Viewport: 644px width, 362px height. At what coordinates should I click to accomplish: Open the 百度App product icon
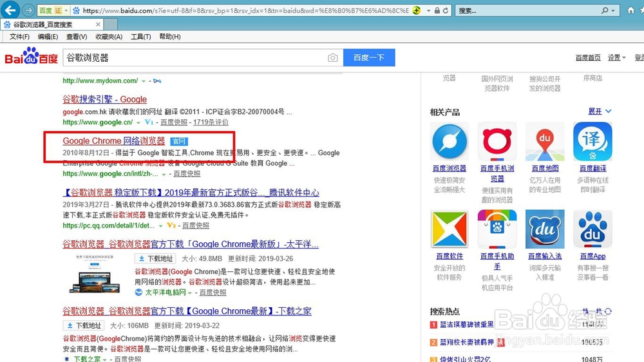[592, 229]
